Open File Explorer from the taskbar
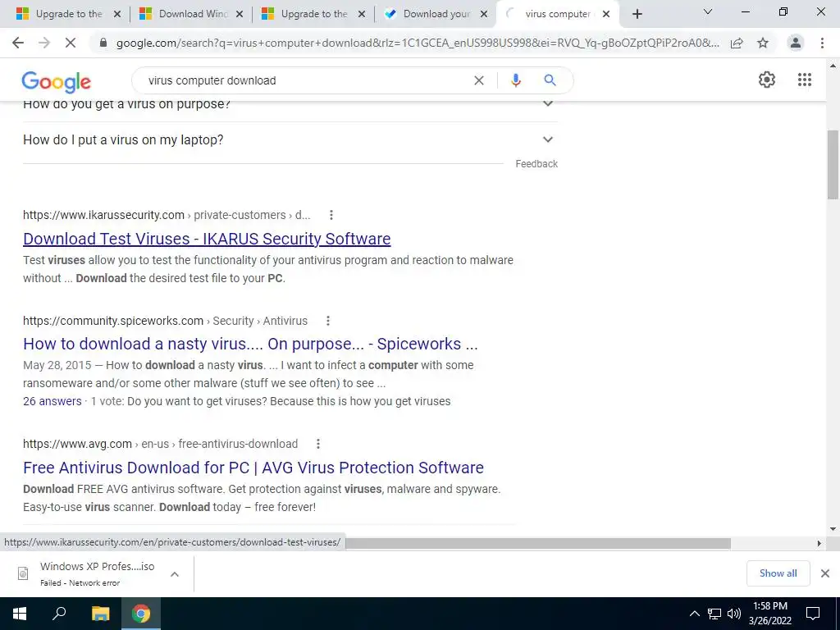Screen dimensions: 840x630 [x=100, y=614]
